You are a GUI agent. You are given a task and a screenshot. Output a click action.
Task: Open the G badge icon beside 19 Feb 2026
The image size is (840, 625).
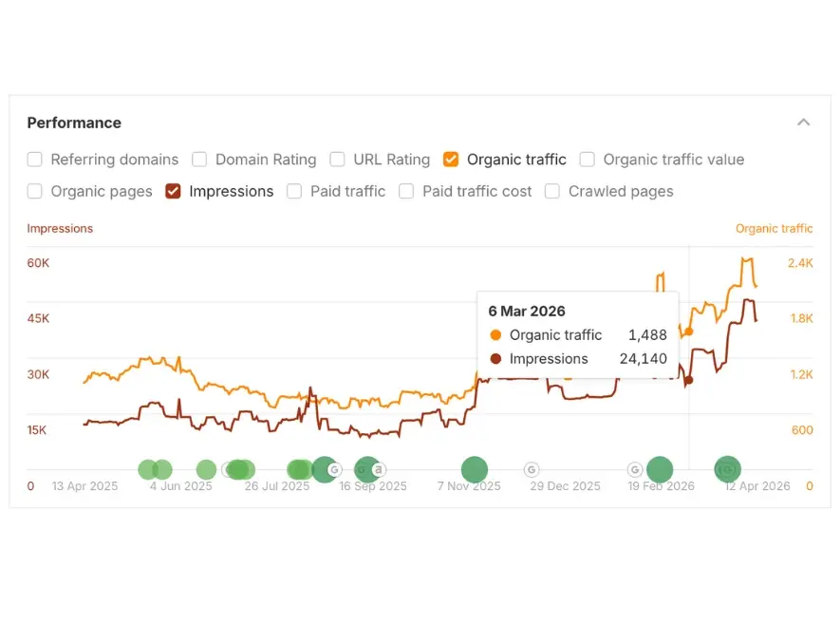click(x=634, y=469)
